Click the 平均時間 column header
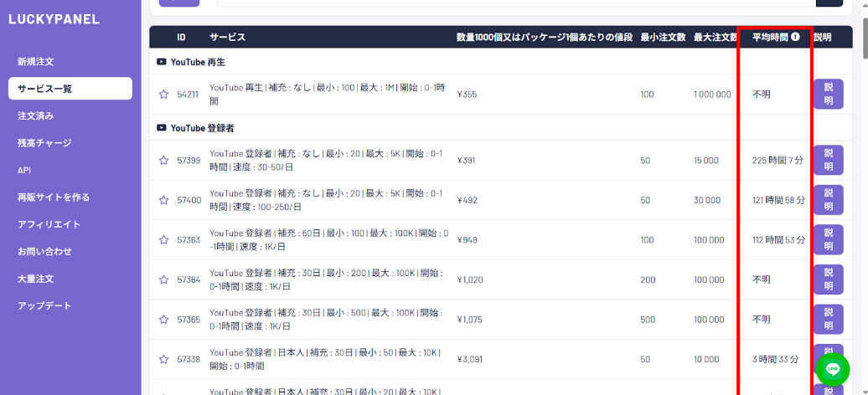Screen dimensions: 868x395 [x=770, y=37]
